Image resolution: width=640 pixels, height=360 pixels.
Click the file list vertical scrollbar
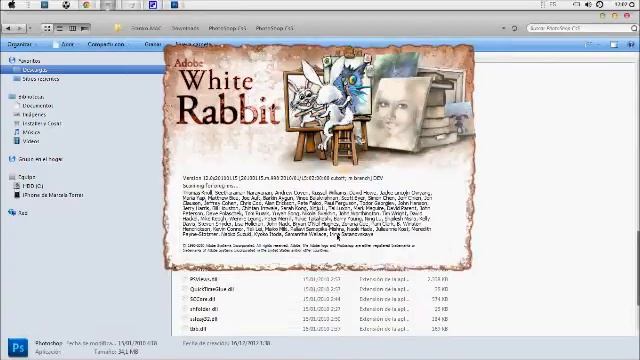coord(638,267)
